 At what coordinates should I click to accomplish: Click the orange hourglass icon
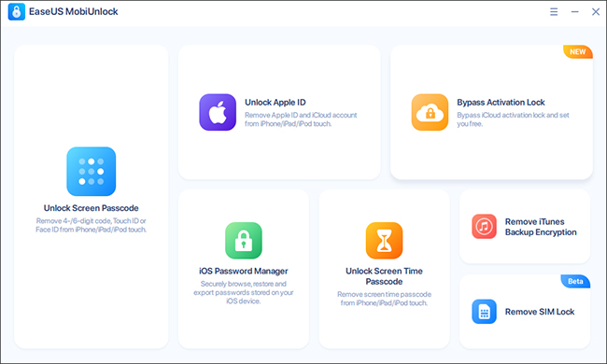[384, 240]
